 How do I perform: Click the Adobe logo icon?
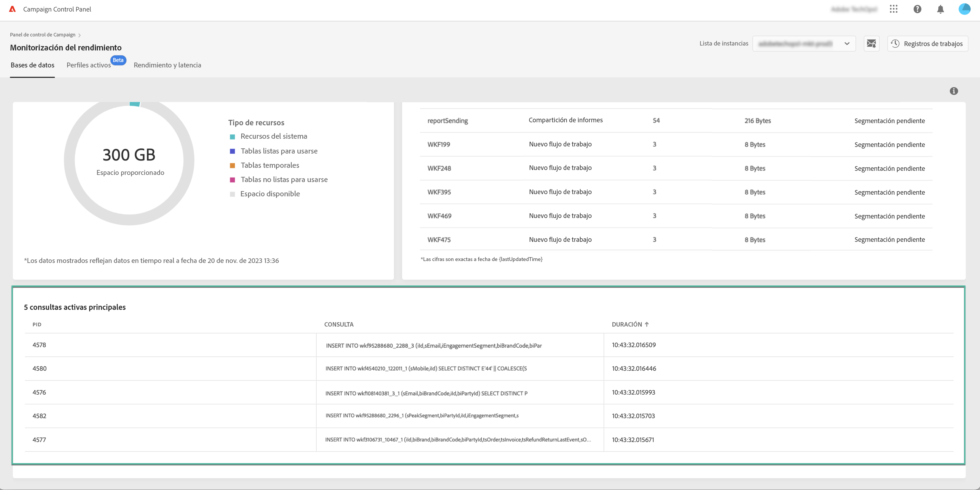(13, 9)
